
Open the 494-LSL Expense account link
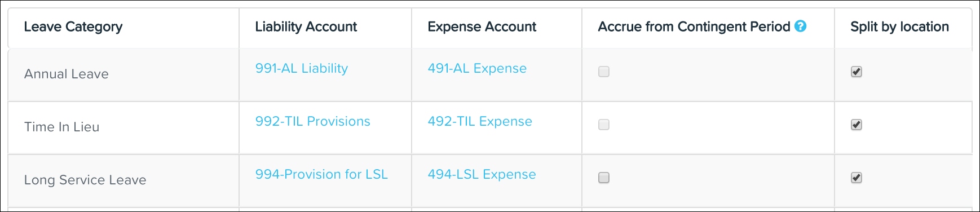pyautogui.click(x=482, y=174)
